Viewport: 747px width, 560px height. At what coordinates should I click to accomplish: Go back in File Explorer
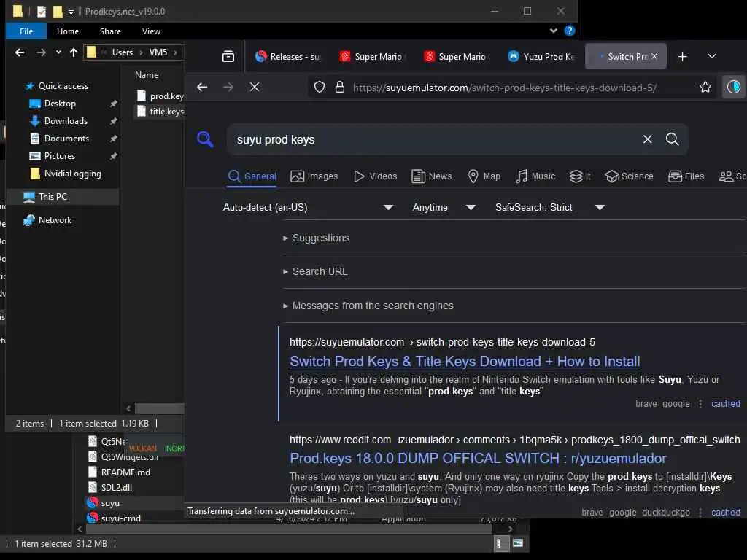pyautogui.click(x=20, y=52)
